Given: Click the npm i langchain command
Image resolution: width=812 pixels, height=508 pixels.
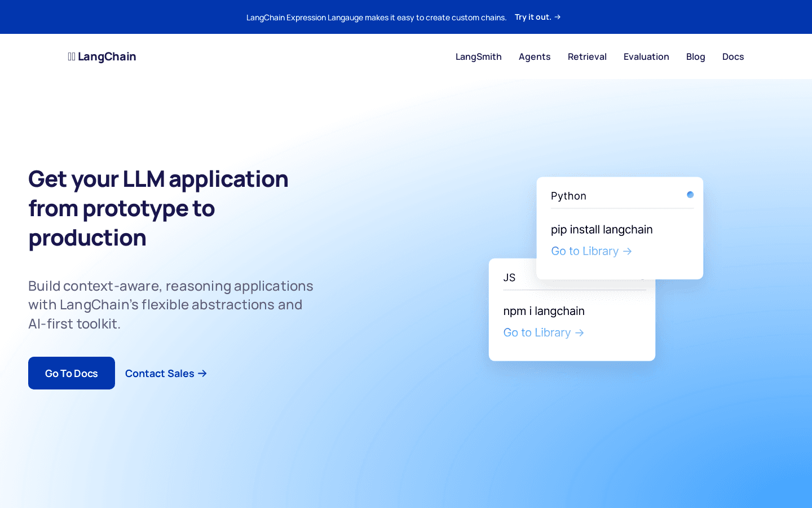Looking at the screenshot, I should [544, 311].
